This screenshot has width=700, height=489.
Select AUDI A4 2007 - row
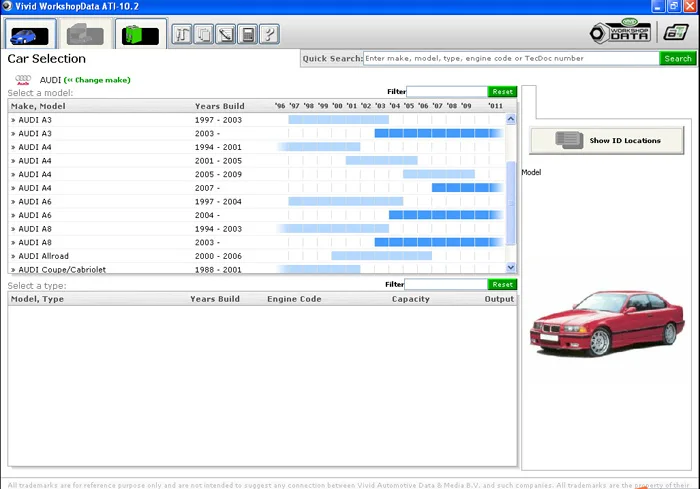pyautogui.click(x=257, y=188)
